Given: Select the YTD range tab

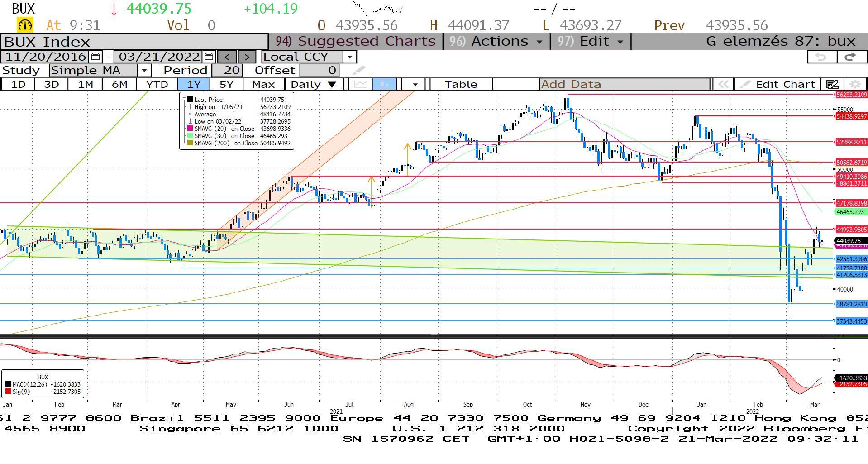Looking at the screenshot, I should [x=157, y=84].
